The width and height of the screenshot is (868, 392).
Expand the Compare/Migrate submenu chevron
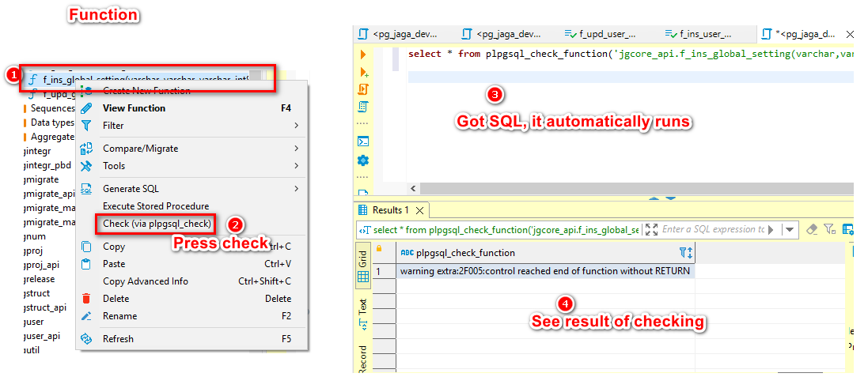[x=296, y=148]
